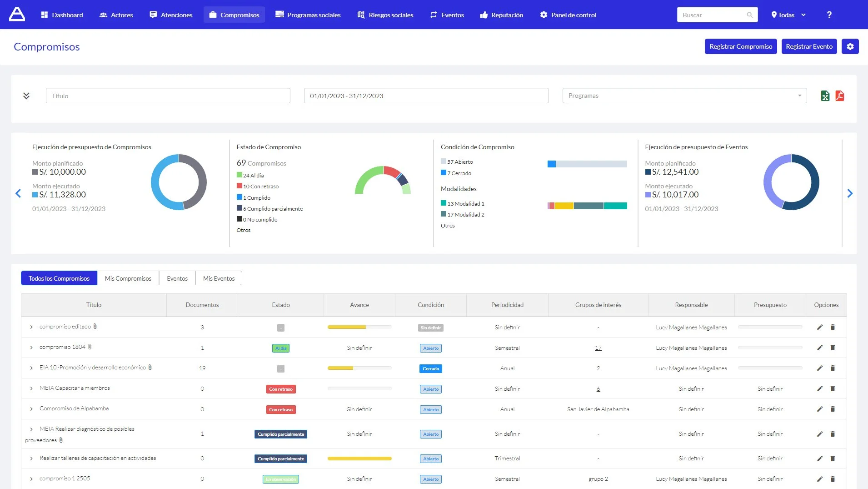Switch to the Eventos tab
This screenshot has height=489, width=868.
(x=177, y=278)
